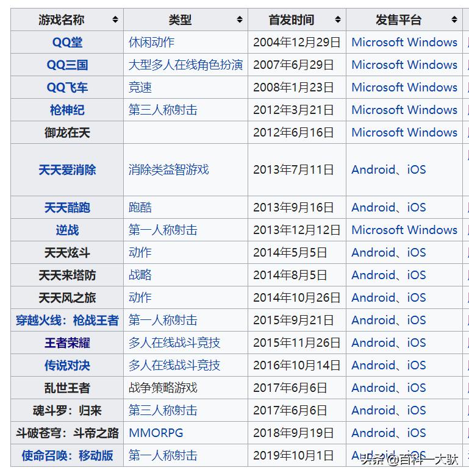Open the 使命召唤：移动版 link
Screen dimensions: 469x476
tap(67, 456)
